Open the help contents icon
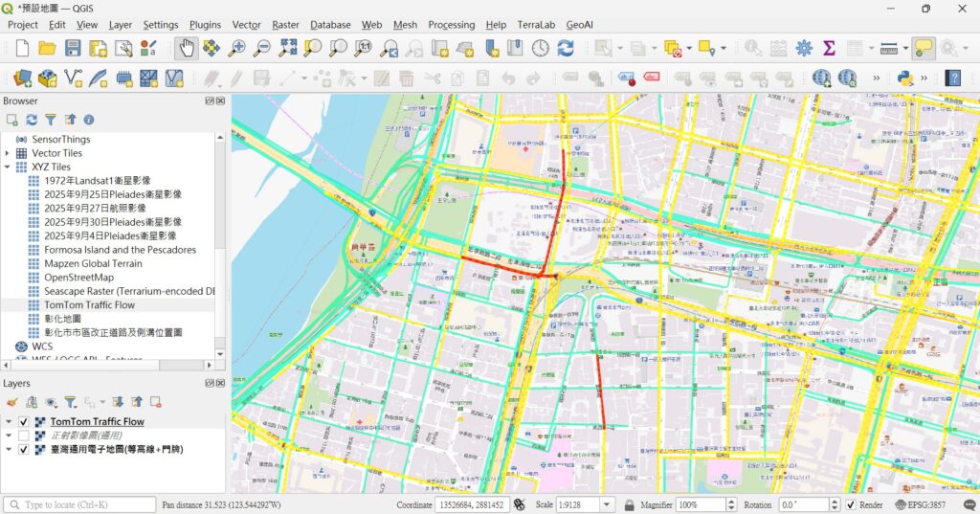This screenshot has width=980, height=514. [952, 78]
